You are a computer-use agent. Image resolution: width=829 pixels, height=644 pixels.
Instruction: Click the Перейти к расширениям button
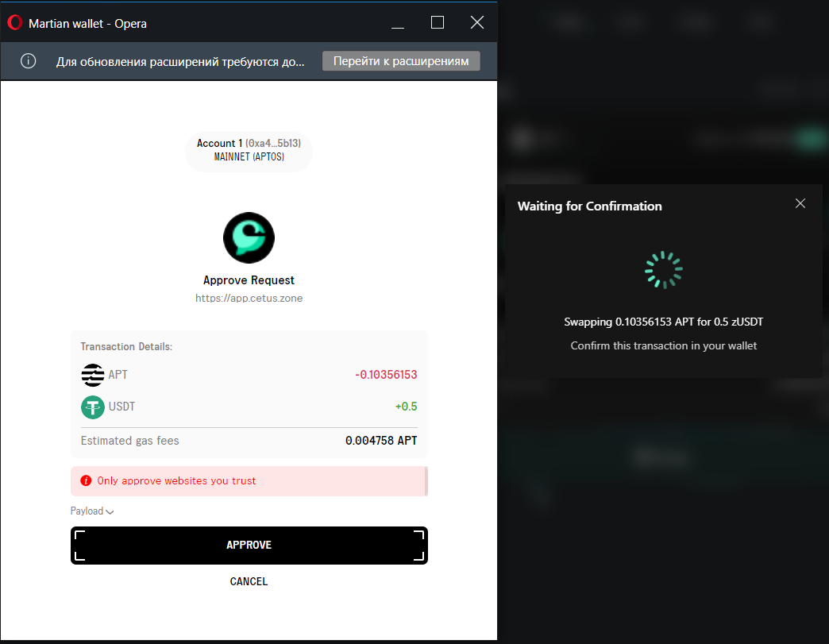tap(401, 60)
